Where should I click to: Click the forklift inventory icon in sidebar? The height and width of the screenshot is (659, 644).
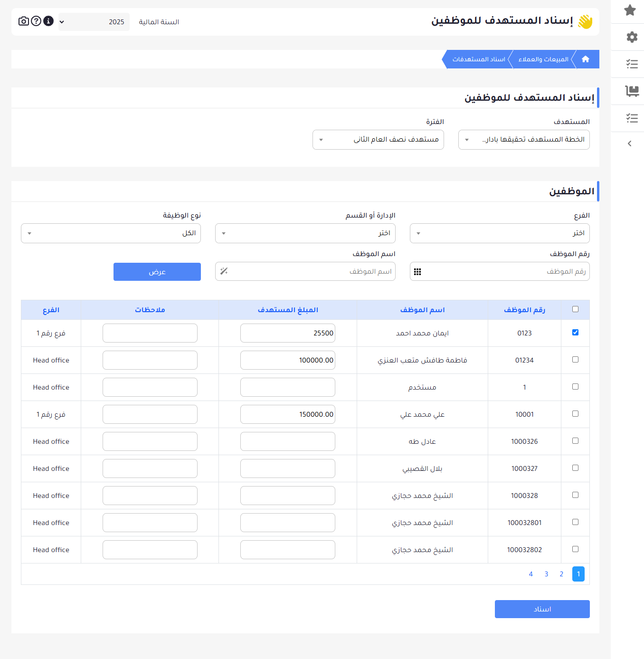(632, 91)
